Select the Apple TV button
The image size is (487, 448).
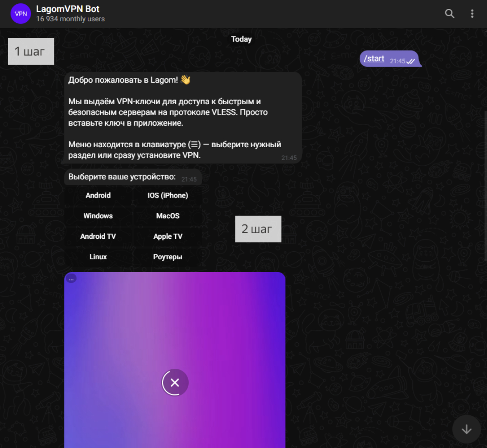pos(168,236)
